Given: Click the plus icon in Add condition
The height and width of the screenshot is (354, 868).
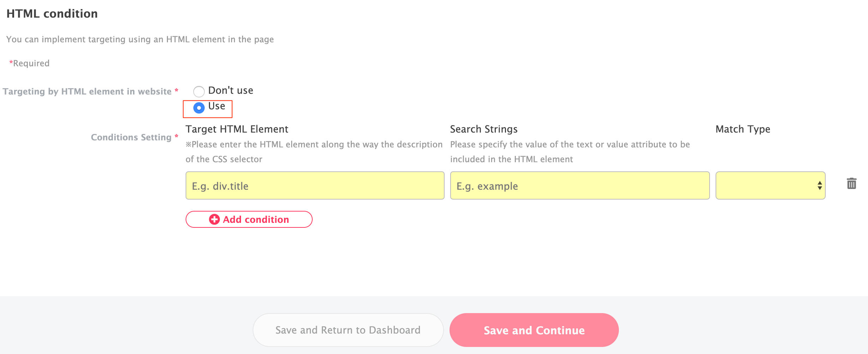Looking at the screenshot, I should [214, 219].
